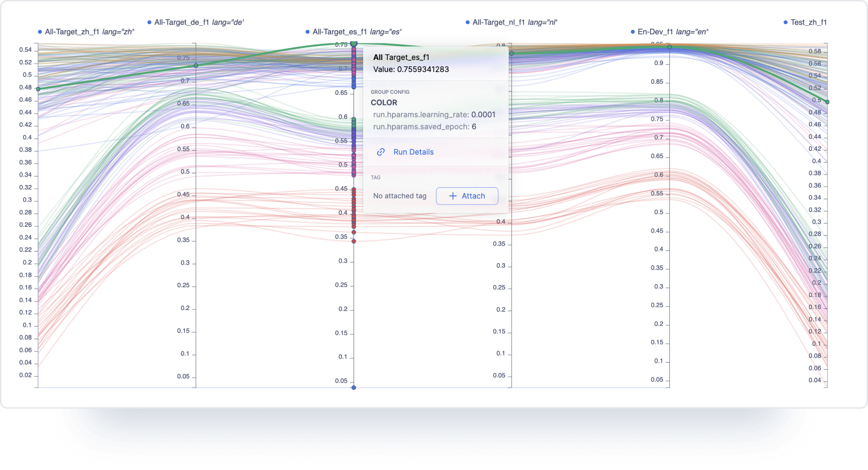Click the saved_epoch value 6

tap(474, 127)
